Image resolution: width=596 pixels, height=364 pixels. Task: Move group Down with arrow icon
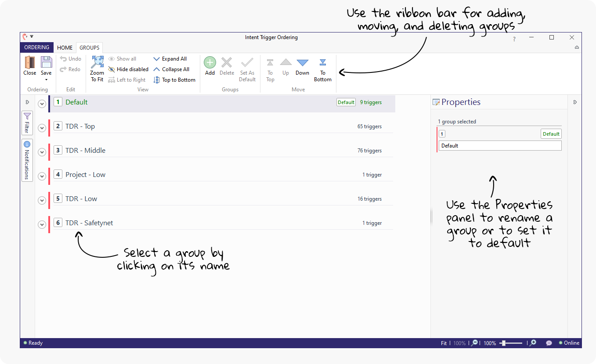click(x=302, y=63)
